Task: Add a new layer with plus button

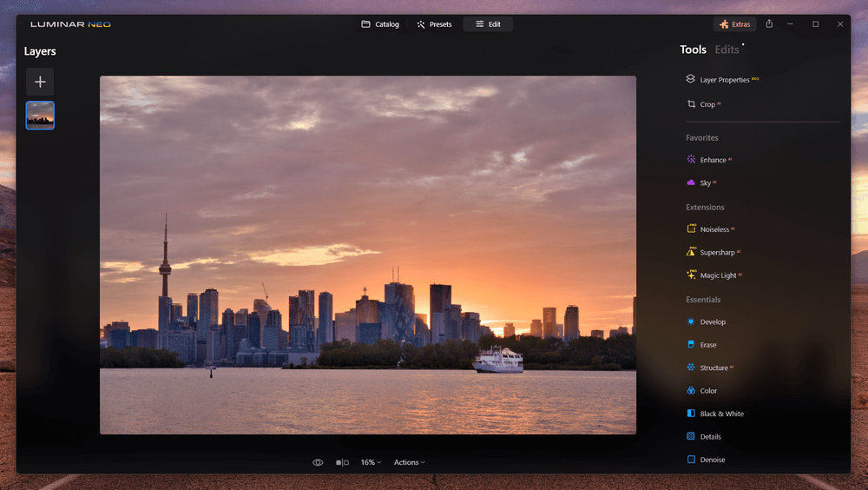Action: 40,82
